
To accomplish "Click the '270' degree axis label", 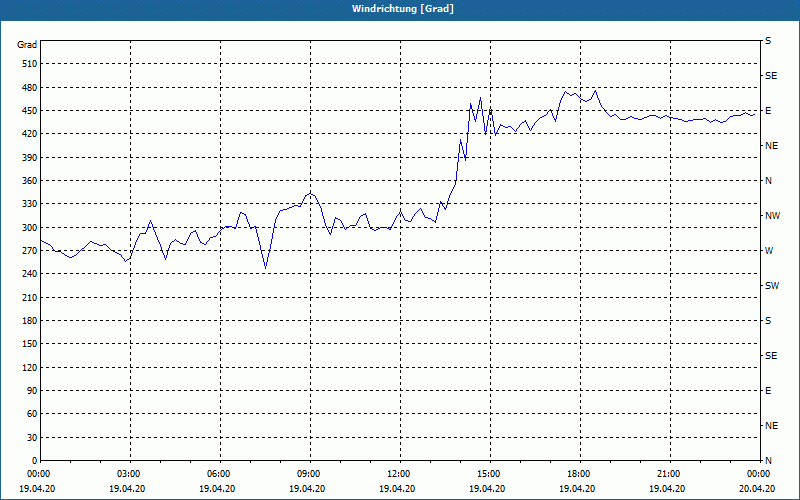I will [30, 251].
